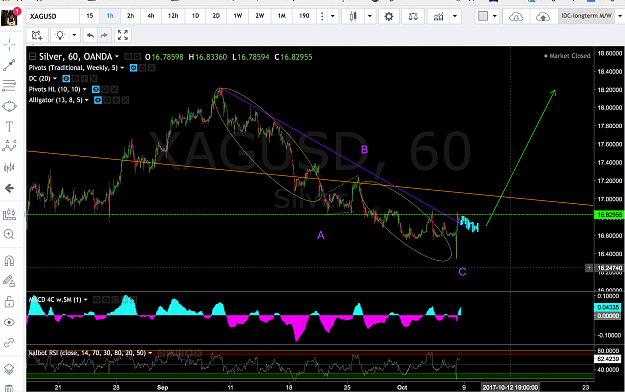Screen dimensions: 625x392
Task: Switch to the 1M interval
Action: pyautogui.click(x=282, y=16)
